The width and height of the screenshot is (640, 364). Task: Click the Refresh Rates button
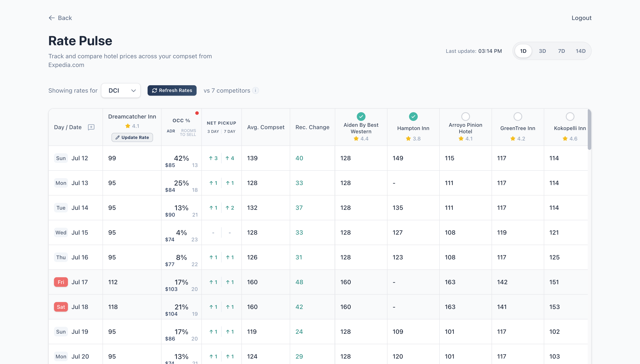(x=172, y=90)
